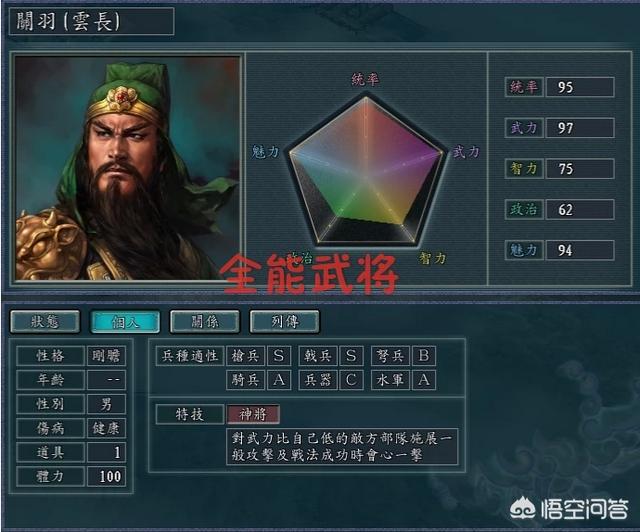Open the 關係 tab

(205, 322)
